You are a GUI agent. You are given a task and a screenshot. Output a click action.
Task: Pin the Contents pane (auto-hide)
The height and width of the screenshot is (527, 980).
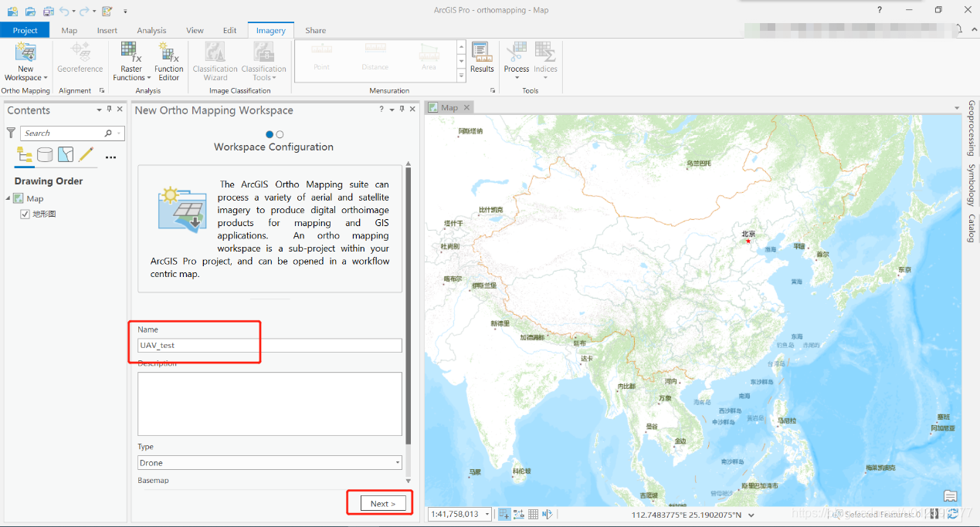click(109, 110)
